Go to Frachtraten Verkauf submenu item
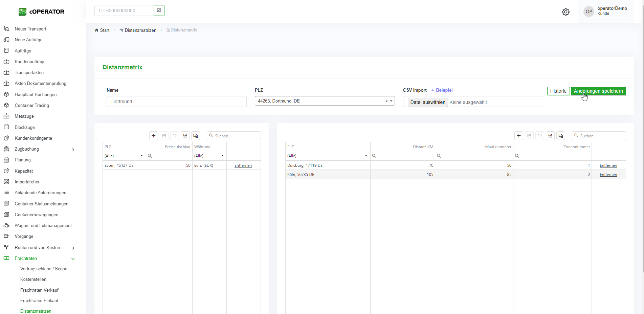 39,290
